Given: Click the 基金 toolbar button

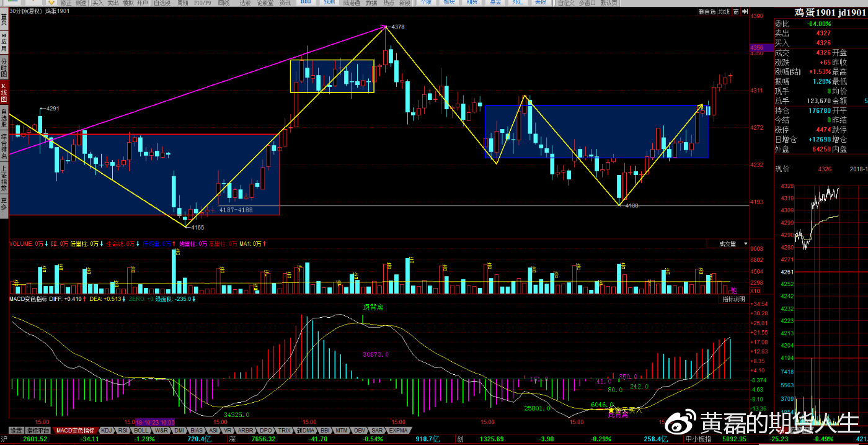Looking at the screenshot, I should click(495, 3).
